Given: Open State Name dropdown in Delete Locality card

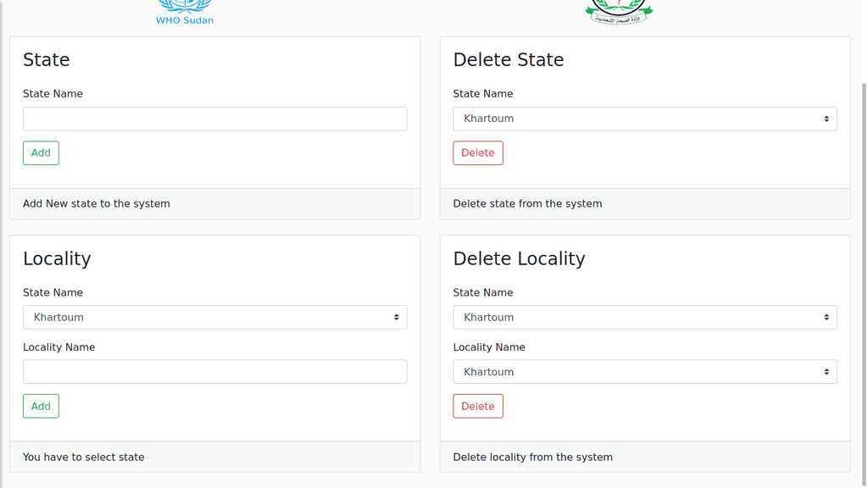Looking at the screenshot, I should pyautogui.click(x=645, y=318).
